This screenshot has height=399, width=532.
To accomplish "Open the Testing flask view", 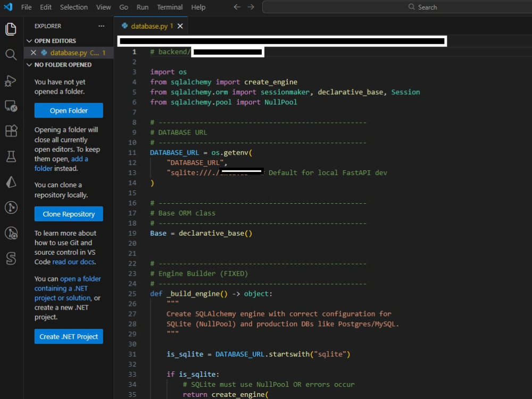I will point(11,156).
